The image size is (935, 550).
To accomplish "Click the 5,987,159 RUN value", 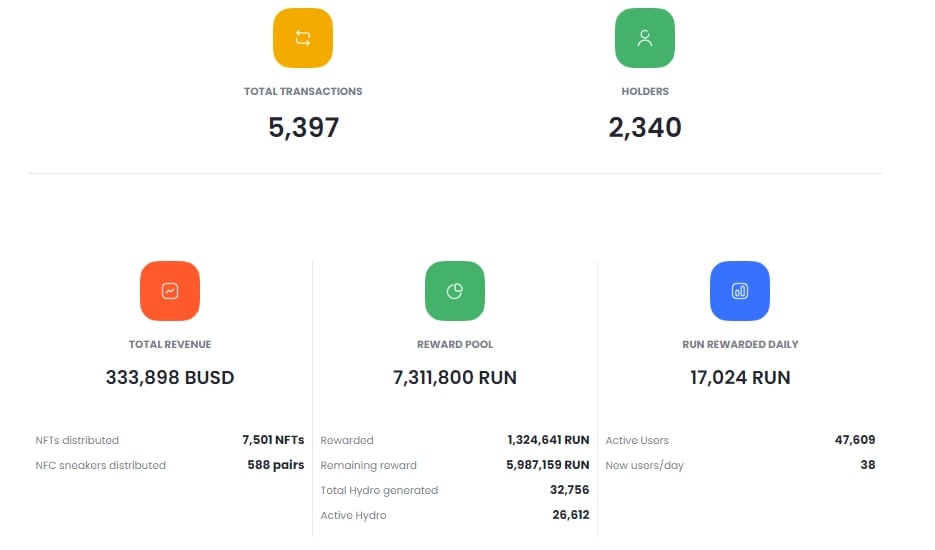I will tap(547, 465).
